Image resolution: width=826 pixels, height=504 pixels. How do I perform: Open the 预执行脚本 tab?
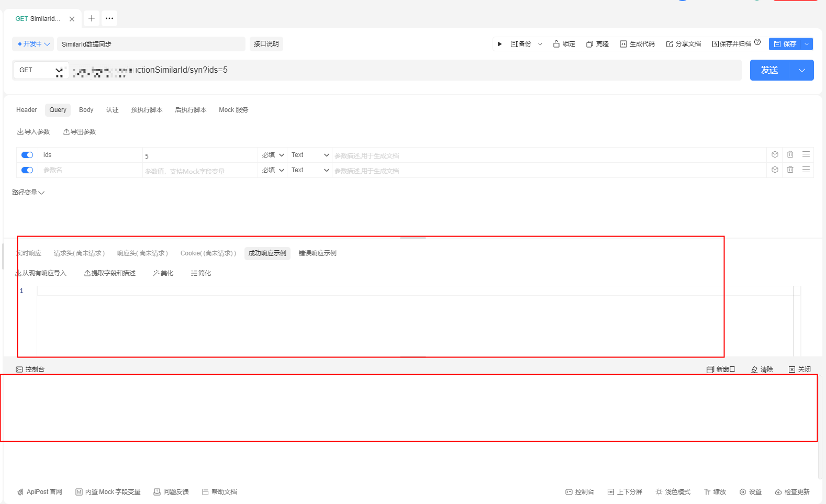[147, 110]
